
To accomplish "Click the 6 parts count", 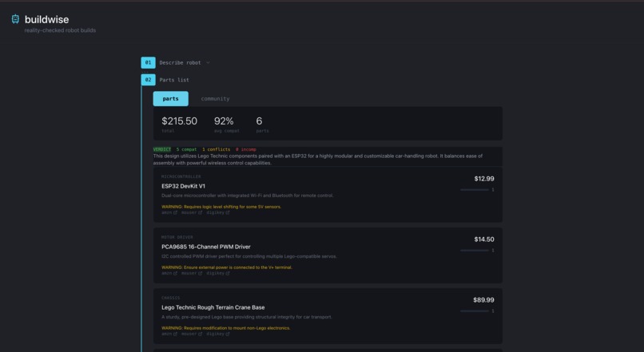I will [x=259, y=121].
